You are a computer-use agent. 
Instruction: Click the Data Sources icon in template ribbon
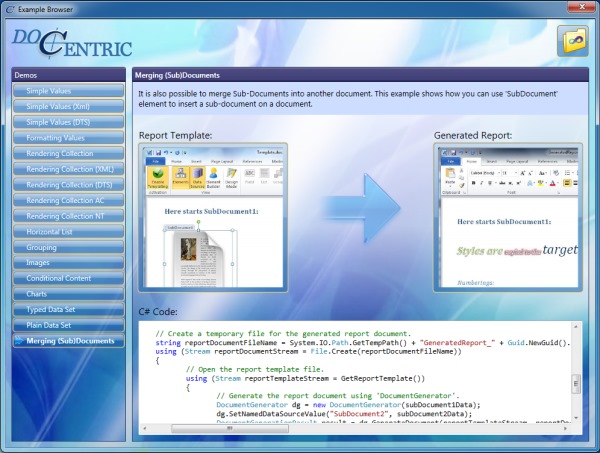197,178
